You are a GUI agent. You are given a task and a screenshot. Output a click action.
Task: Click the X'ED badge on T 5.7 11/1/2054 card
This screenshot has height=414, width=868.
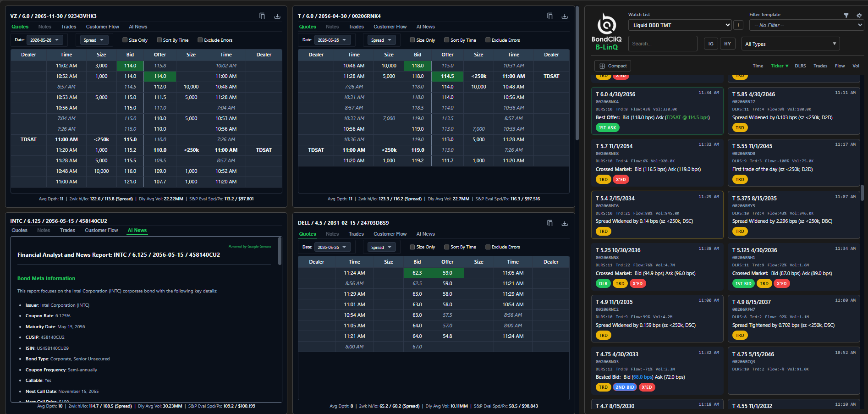[621, 179]
